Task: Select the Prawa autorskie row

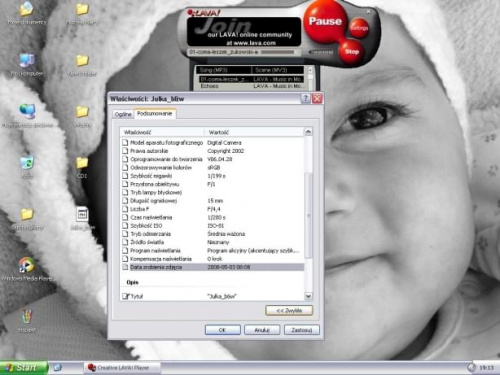Action: tap(212, 151)
